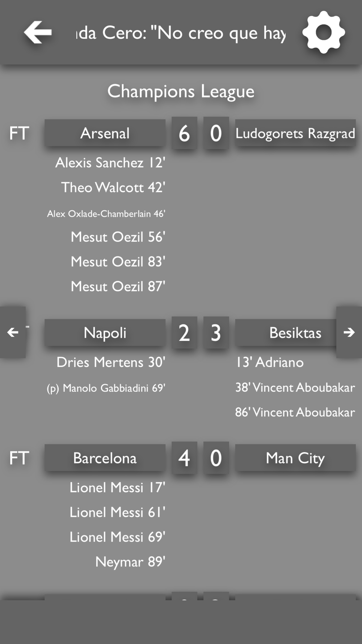Click Barcelona's score of 4
The image size is (362, 644).
(184, 458)
